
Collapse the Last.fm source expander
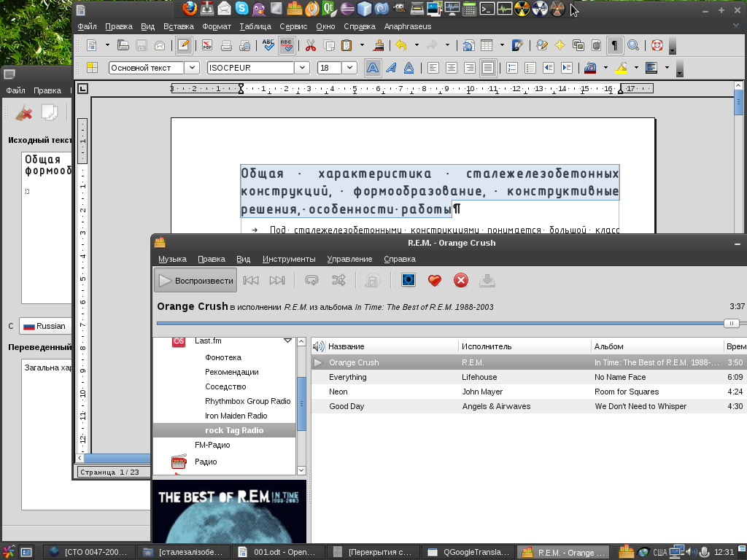[287, 341]
